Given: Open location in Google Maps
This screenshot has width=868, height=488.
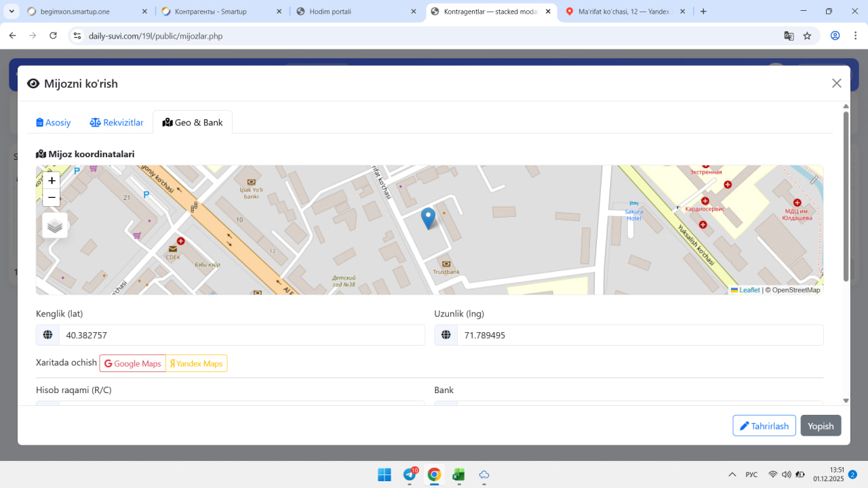Looking at the screenshot, I should click(x=133, y=364).
